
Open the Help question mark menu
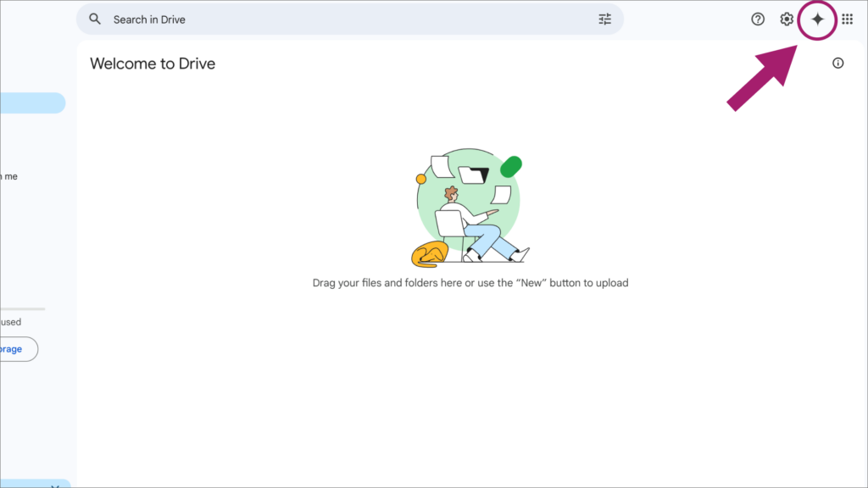(758, 19)
